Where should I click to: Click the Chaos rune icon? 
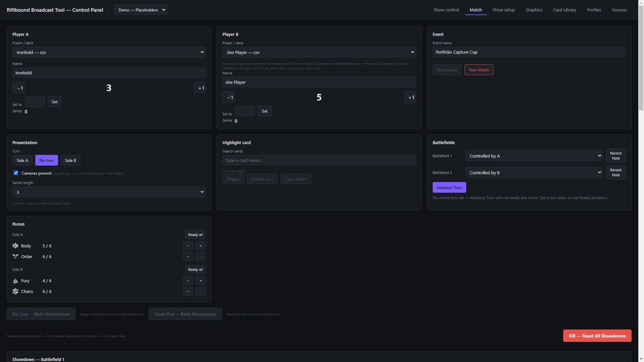(15, 291)
